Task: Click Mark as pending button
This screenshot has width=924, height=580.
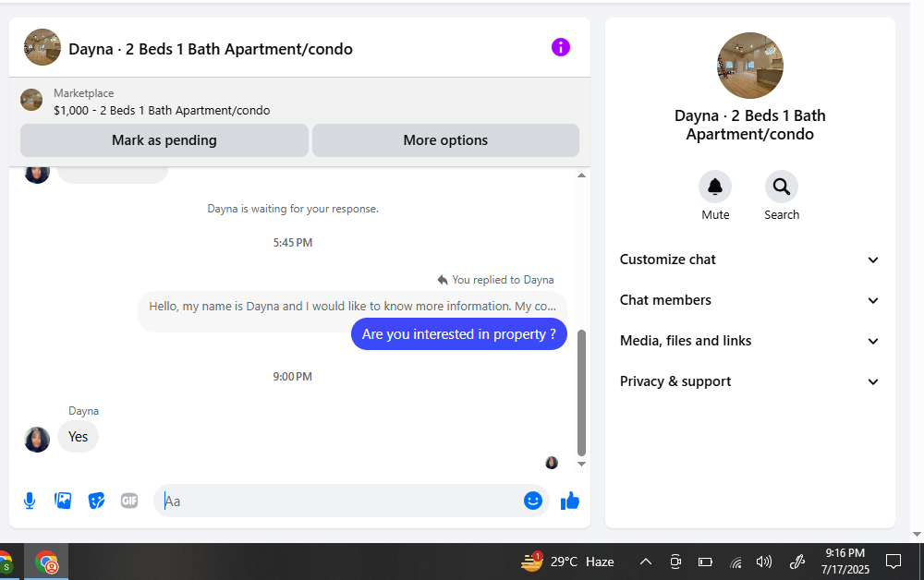Action: pos(164,140)
